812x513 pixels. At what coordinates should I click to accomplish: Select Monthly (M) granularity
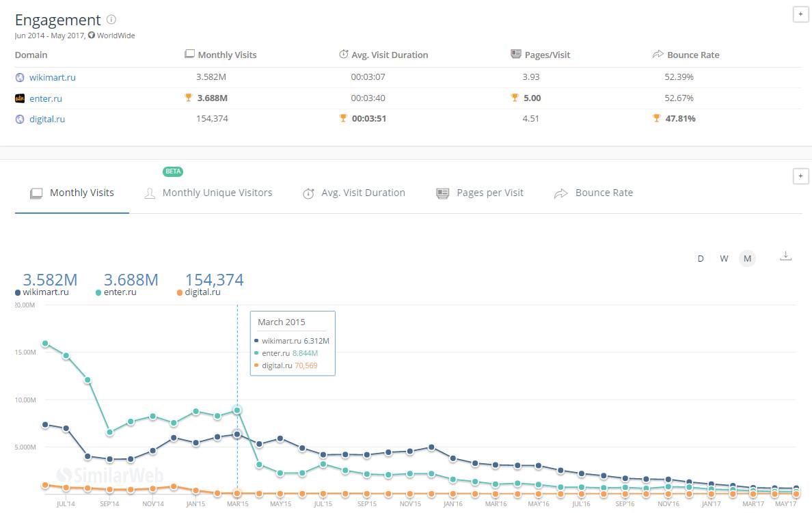pos(747,258)
